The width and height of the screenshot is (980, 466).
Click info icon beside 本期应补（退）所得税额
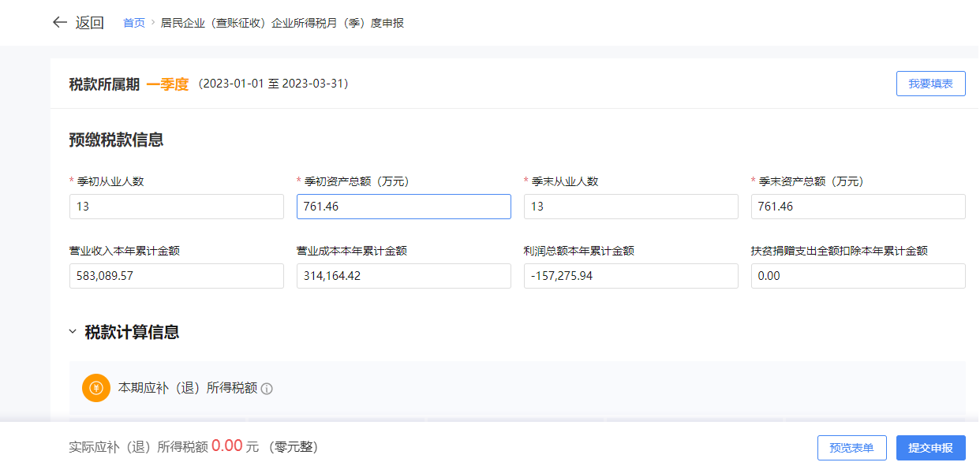[x=267, y=389]
